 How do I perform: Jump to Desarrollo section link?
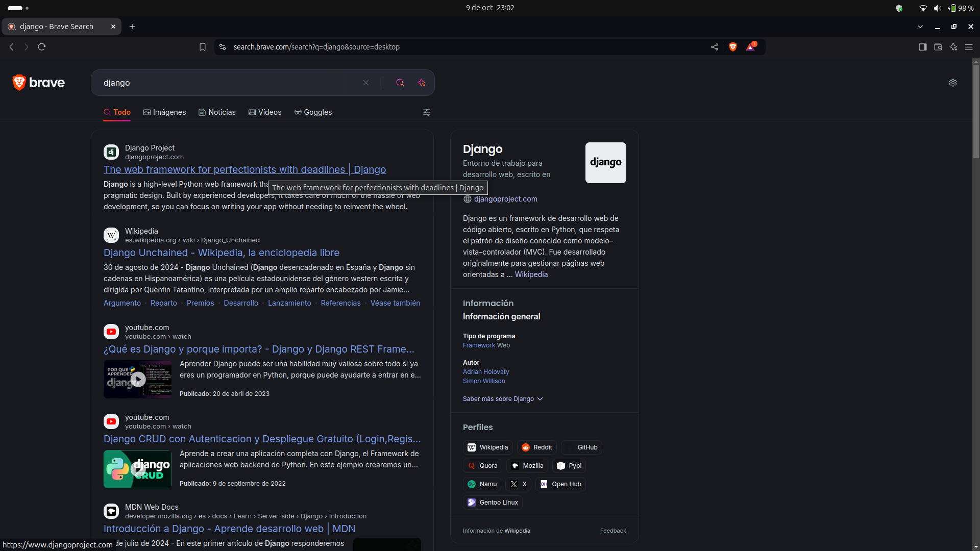click(x=241, y=303)
